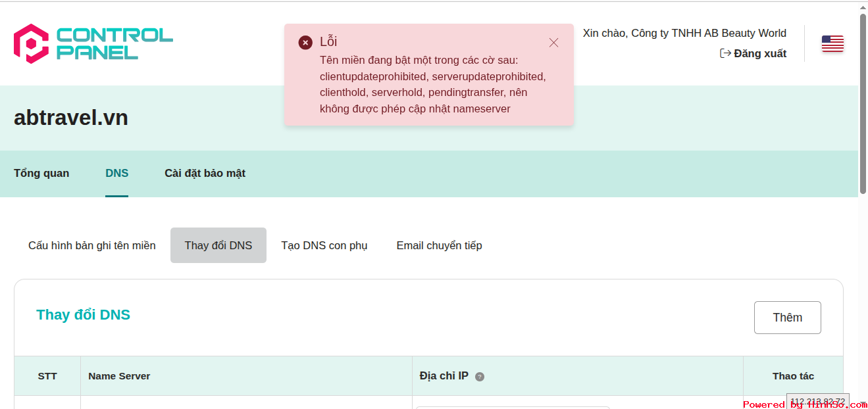
Task: Open the Tạo DNS con phụ sub-tab
Action: point(324,245)
